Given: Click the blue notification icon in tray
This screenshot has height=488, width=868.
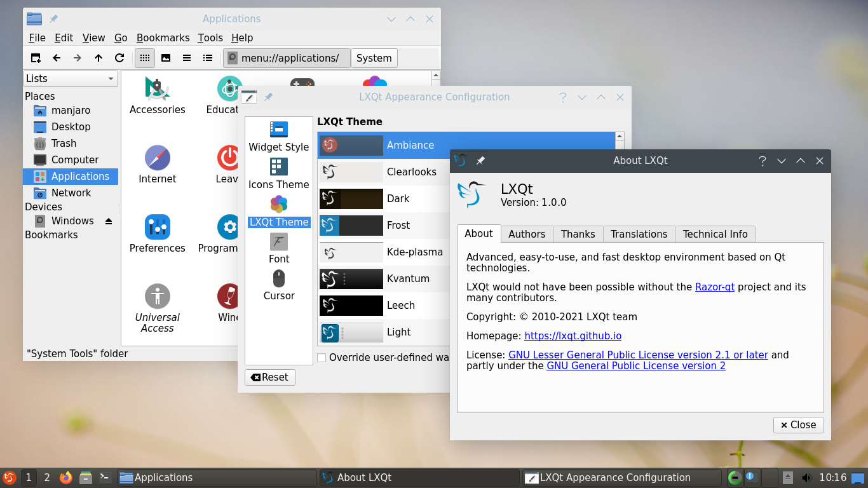Looking at the screenshot, I should (x=751, y=477).
